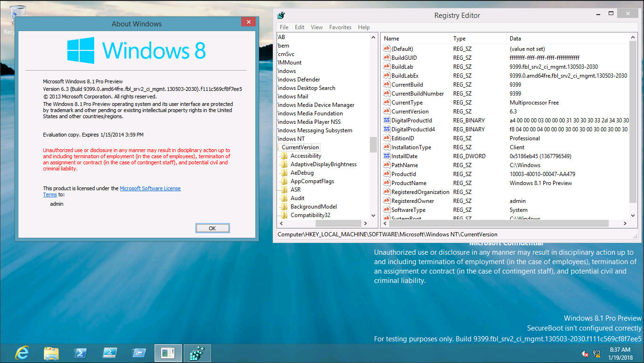
Task: Open Internet Explorer from the taskbar
Action: click(22, 353)
